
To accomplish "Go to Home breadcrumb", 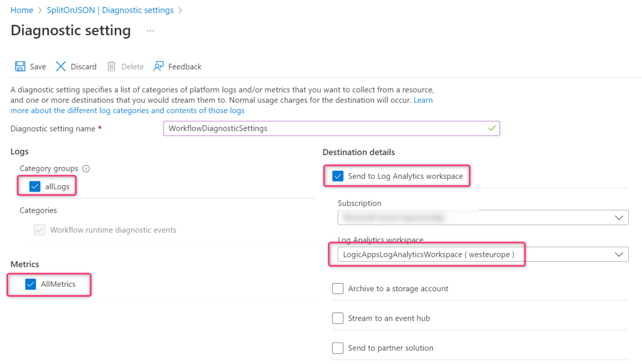I will 22,10.
